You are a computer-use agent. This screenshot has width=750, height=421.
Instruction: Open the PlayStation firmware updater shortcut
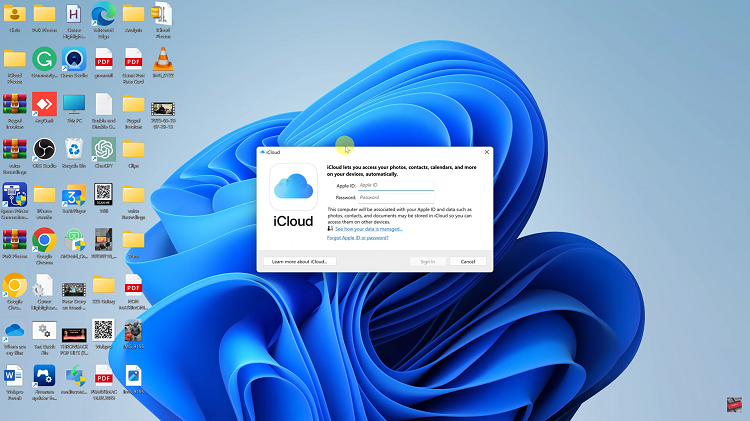[x=44, y=382]
